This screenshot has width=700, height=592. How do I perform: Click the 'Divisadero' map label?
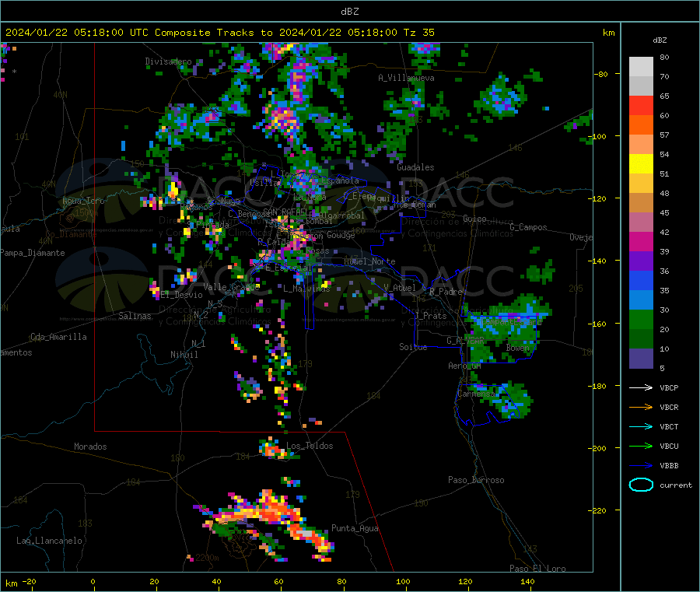point(168,61)
